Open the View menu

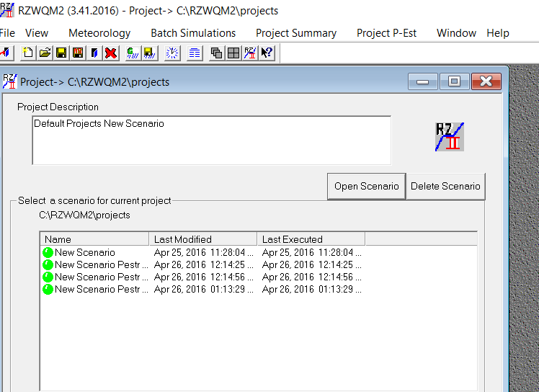(37, 33)
